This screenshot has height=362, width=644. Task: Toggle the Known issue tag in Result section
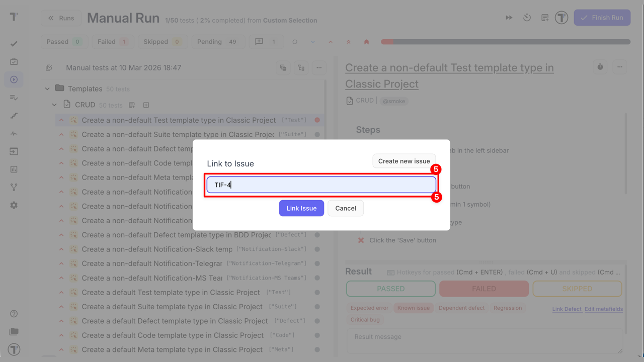(413, 307)
